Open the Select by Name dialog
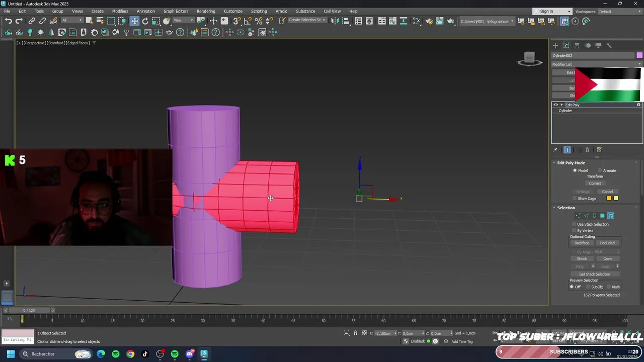 (x=100, y=21)
